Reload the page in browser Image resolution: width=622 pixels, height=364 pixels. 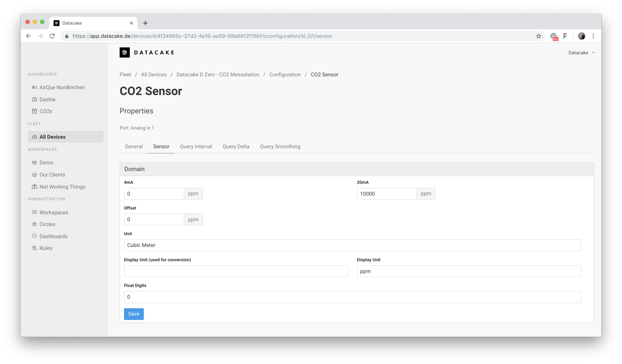pos(52,36)
